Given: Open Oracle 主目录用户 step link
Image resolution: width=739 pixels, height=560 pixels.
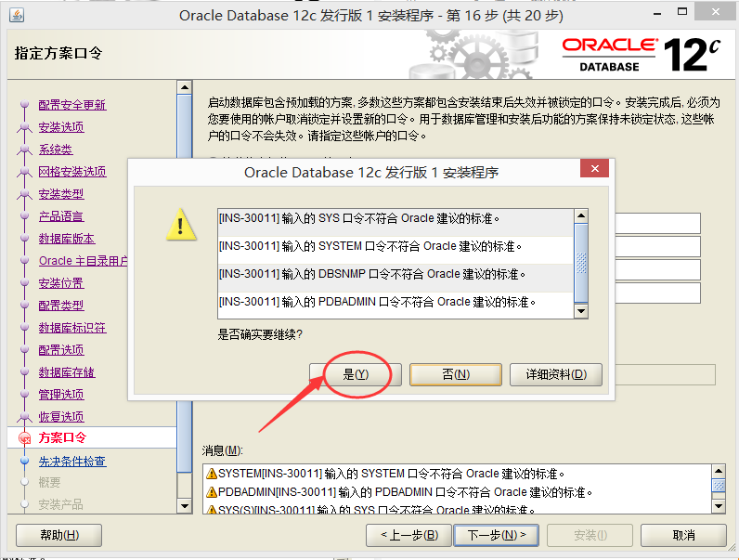Looking at the screenshot, I should (84, 261).
